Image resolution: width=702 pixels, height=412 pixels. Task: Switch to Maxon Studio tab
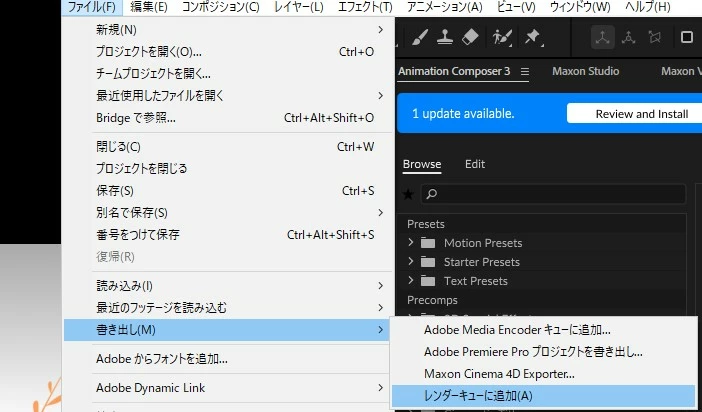(586, 72)
